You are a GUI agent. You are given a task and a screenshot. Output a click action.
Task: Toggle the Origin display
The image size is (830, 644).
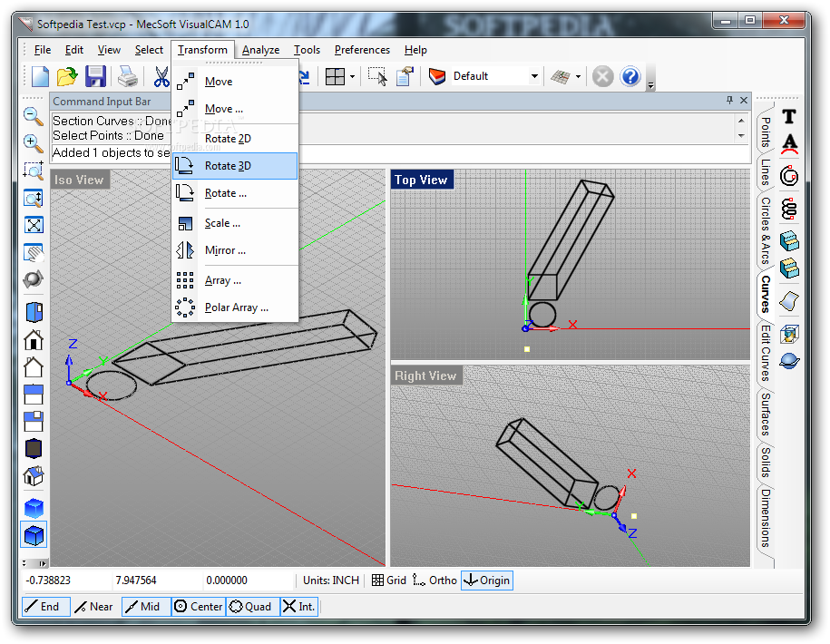[487, 580]
